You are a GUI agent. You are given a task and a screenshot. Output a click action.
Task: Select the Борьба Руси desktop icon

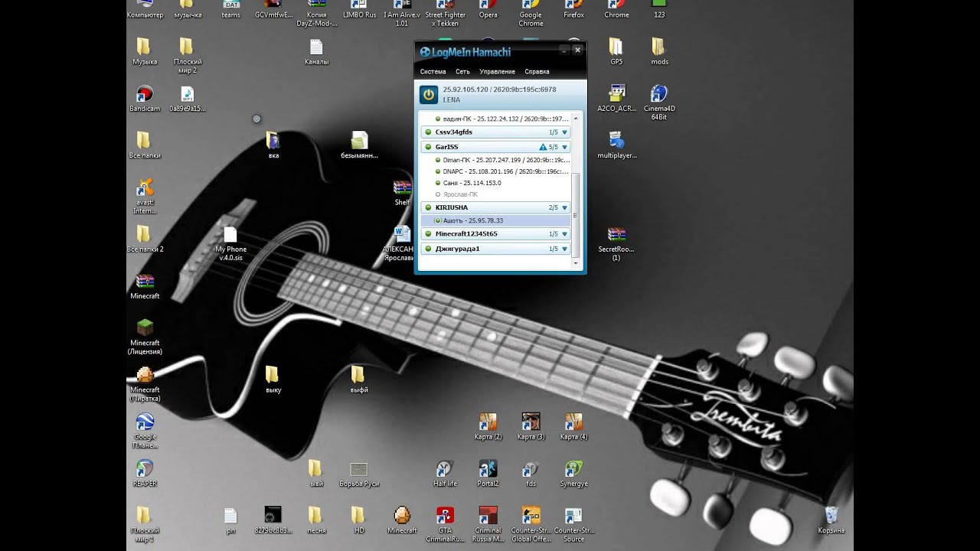[x=359, y=473]
